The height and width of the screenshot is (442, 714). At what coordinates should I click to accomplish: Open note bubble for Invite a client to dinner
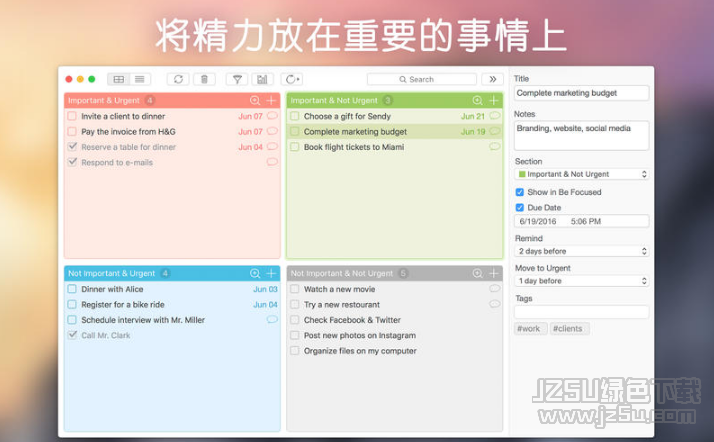click(x=272, y=116)
